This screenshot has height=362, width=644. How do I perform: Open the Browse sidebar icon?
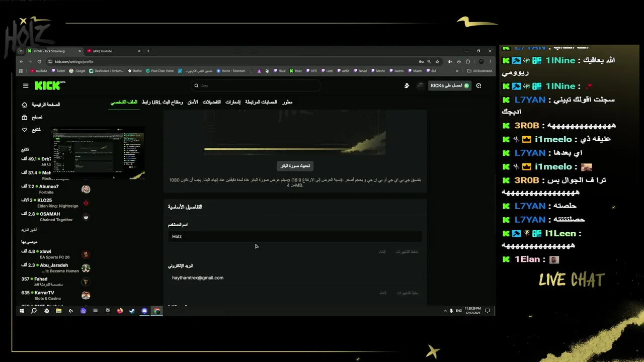(x=24, y=117)
